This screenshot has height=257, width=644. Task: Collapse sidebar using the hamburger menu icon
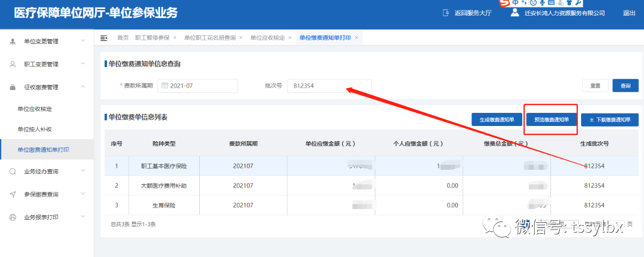(x=104, y=38)
